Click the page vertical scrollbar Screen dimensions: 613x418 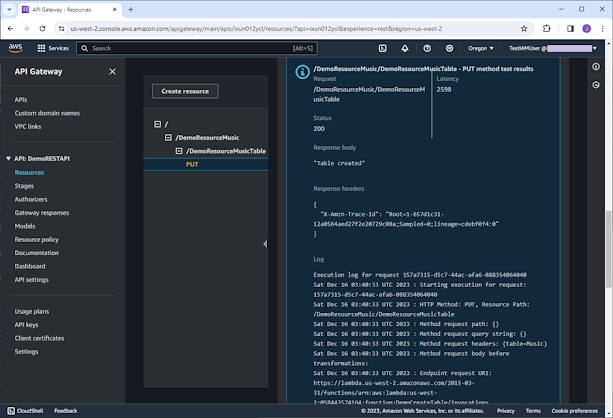609,249
